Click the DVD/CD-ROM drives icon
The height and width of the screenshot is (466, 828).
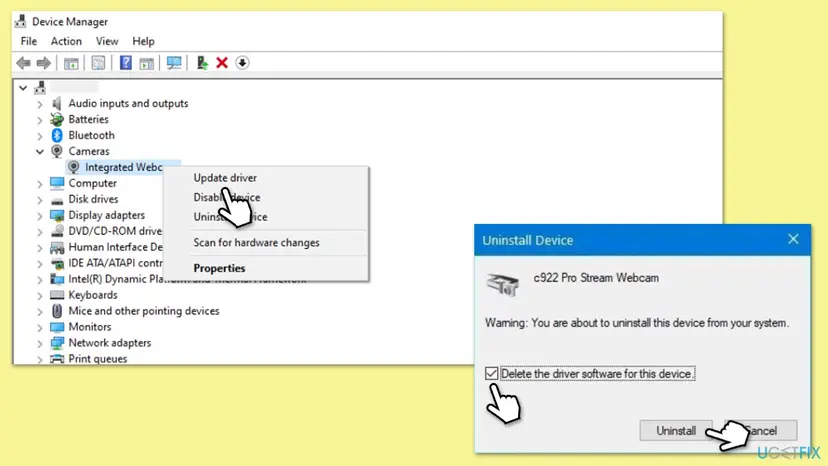(x=57, y=231)
